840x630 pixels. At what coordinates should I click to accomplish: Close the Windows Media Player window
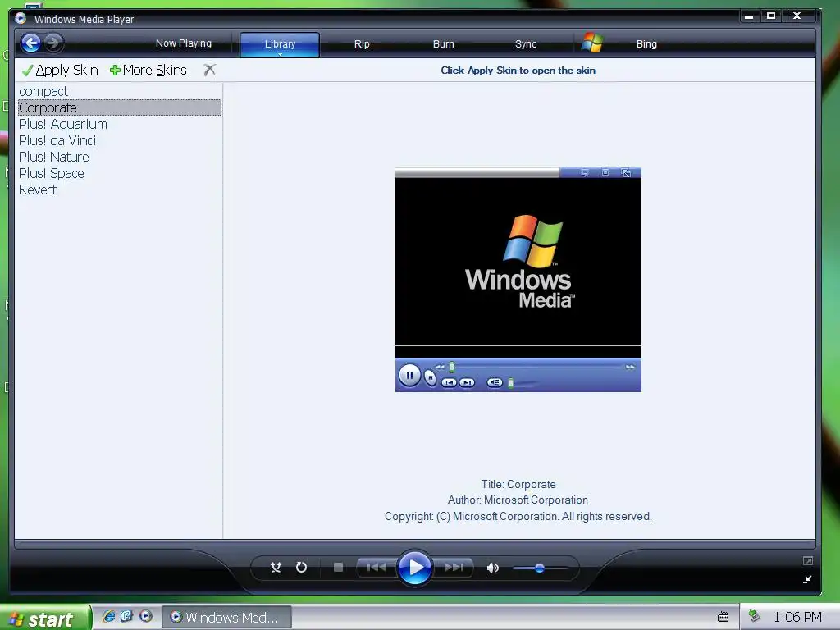coord(797,16)
